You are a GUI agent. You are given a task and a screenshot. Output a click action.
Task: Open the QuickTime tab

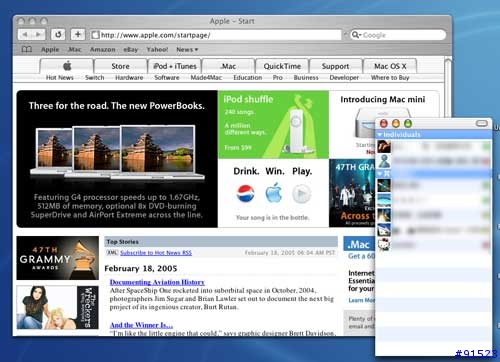point(282,66)
